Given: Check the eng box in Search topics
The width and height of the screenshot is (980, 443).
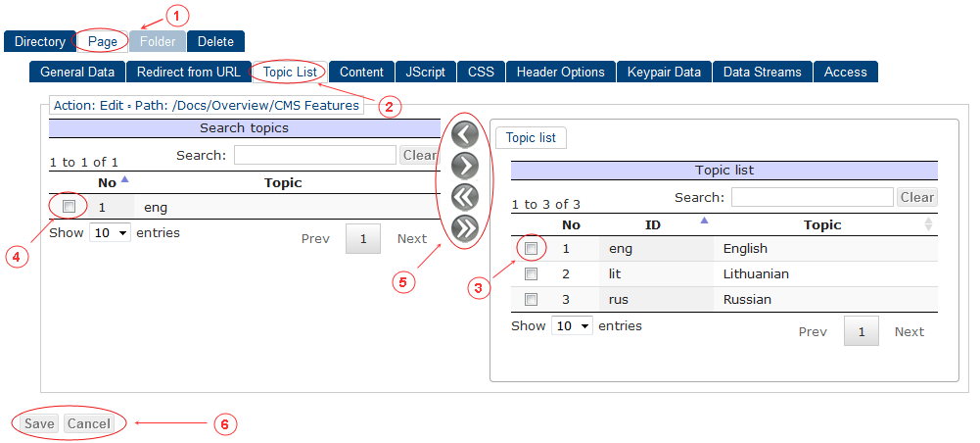Looking at the screenshot, I should click(x=69, y=207).
